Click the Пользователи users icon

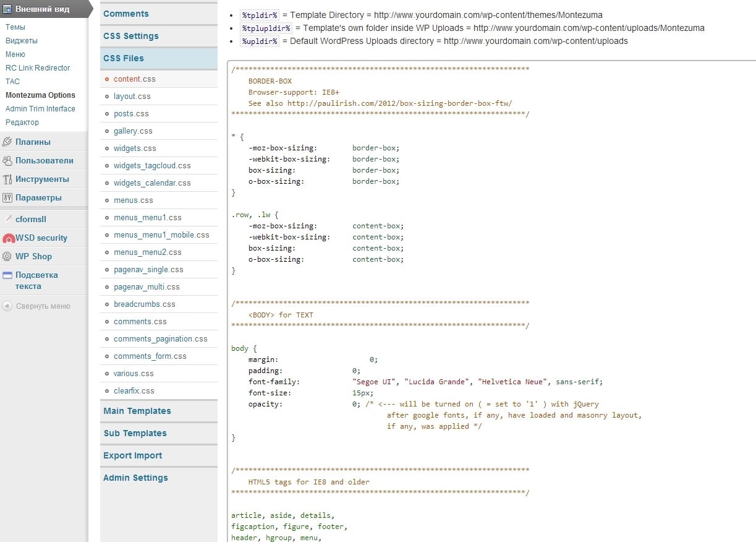click(7, 160)
